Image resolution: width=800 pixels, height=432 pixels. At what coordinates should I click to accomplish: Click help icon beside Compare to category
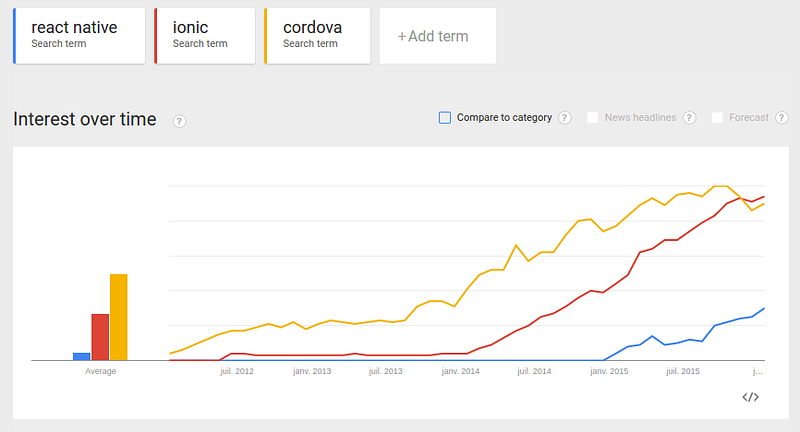tap(564, 118)
